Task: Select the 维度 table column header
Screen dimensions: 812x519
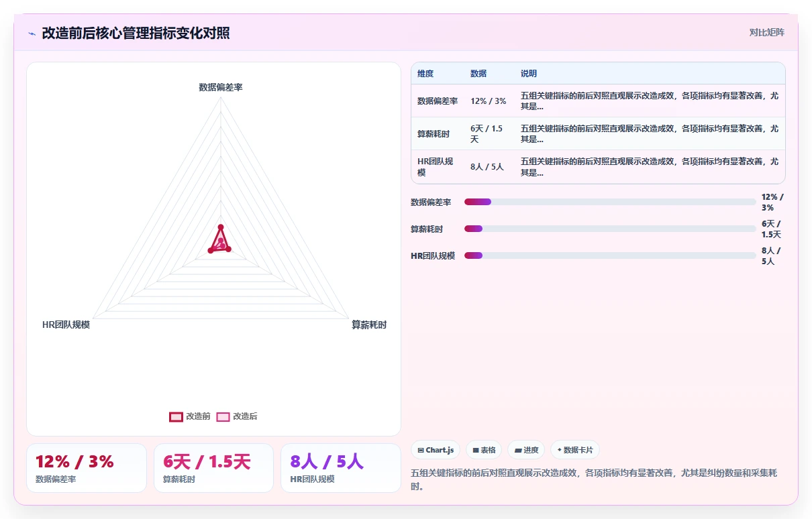Action: click(x=425, y=74)
